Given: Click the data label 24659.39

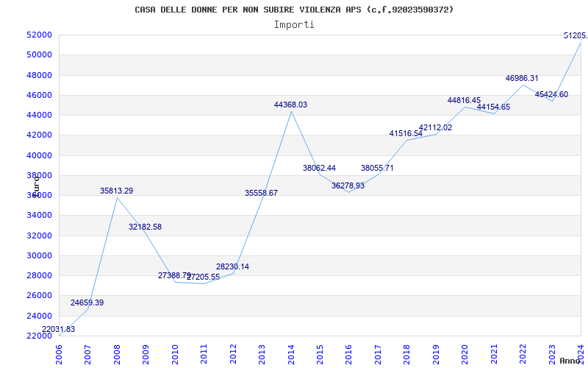Looking at the screenshot, I should (x=87, y=302).
